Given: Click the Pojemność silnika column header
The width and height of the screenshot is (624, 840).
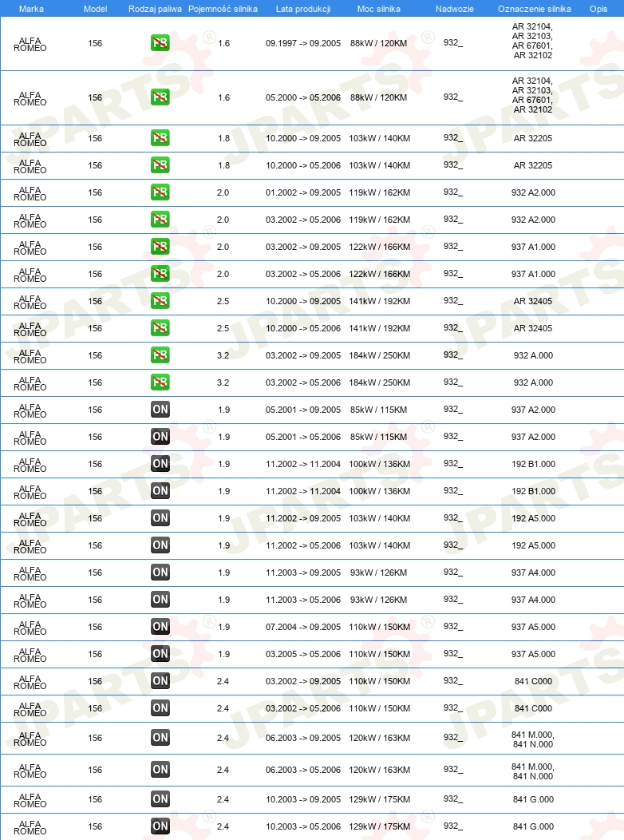Looking at the screenshot, I should [223, 9].
